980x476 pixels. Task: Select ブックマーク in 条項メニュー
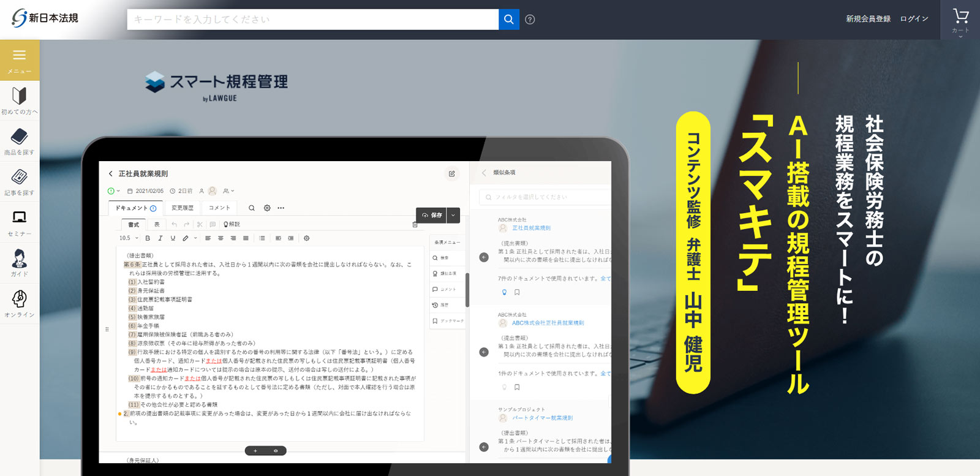(448, 321)
